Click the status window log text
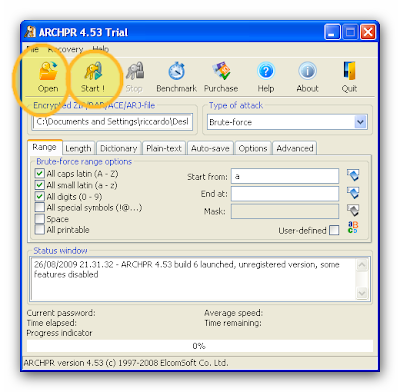Screen dimensions: 400x392 click(187, 269)
